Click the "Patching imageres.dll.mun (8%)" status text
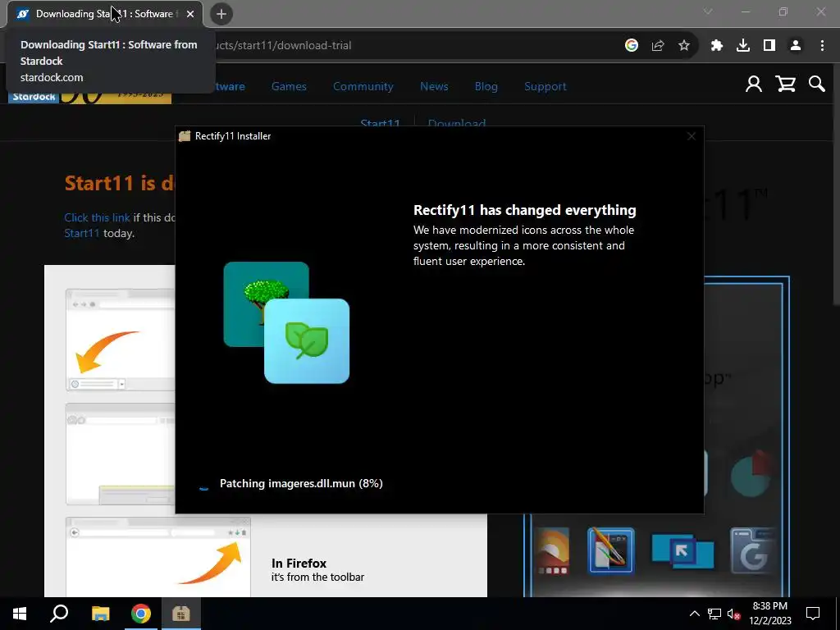 [301, 483]
